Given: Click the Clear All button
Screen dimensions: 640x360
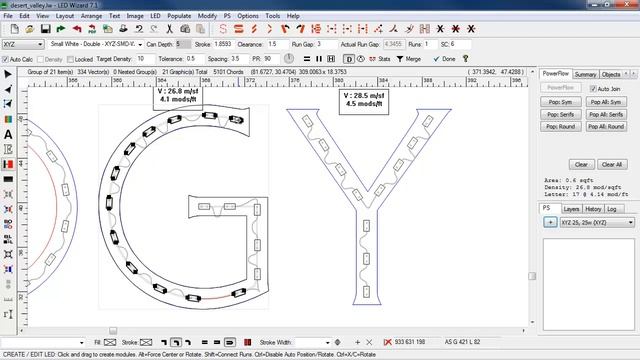Looking at the screenshot, I should 612,164.
